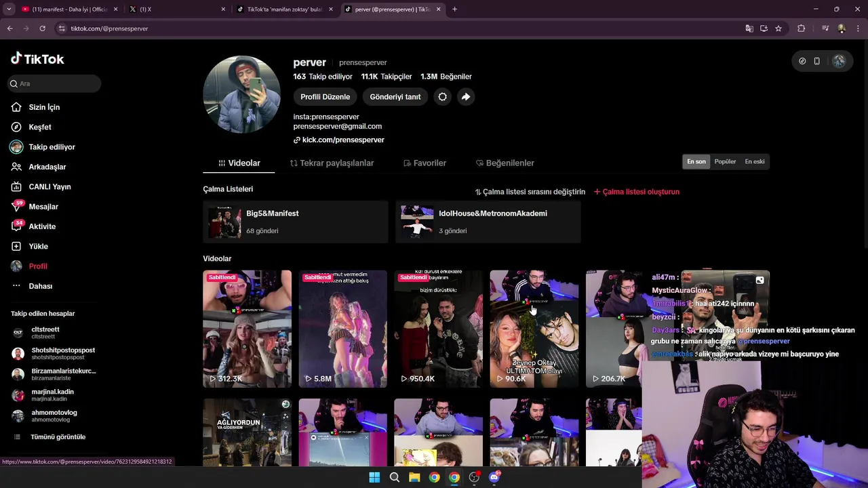Image resolution: width=868 pixels, height=488 pixels.
Task: Sort videos by Popüler
Action: point(725,161)
